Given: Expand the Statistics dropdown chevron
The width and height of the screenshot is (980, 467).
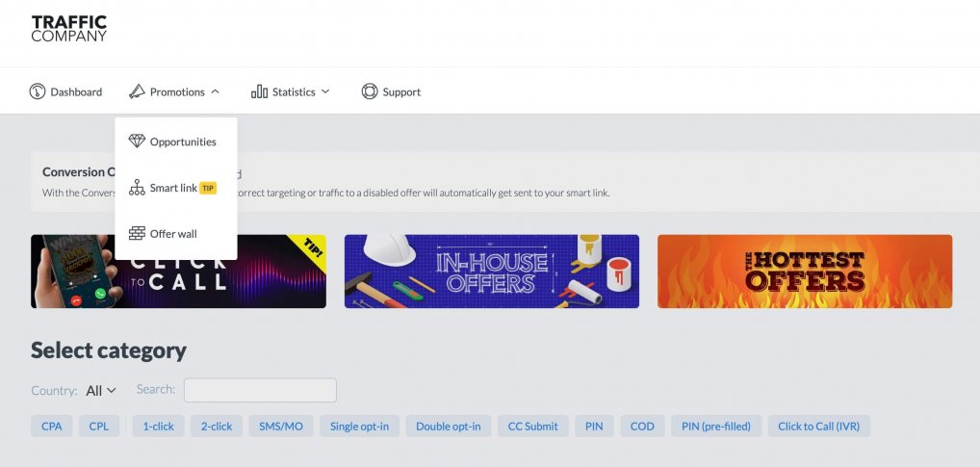Looking at the screenshot, I should [325, 91].
